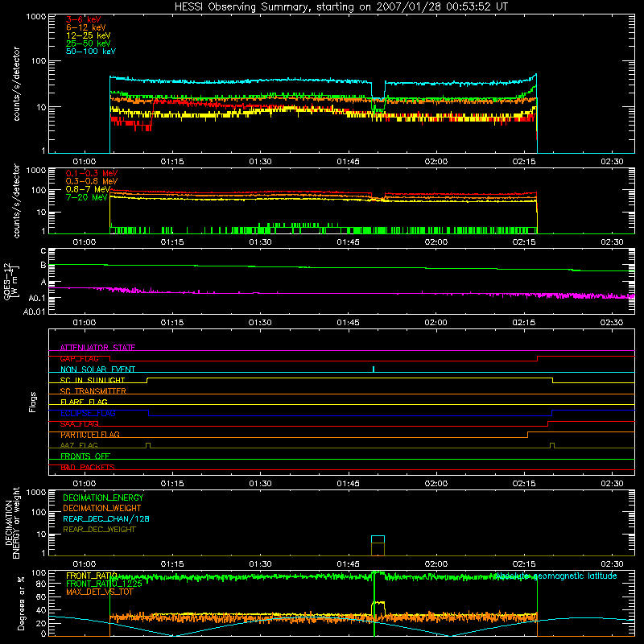Image resolution: width=644 pixels, height=644 pixels.
Task: Select the SAA_FLAG label
Action: coord(79,424)
